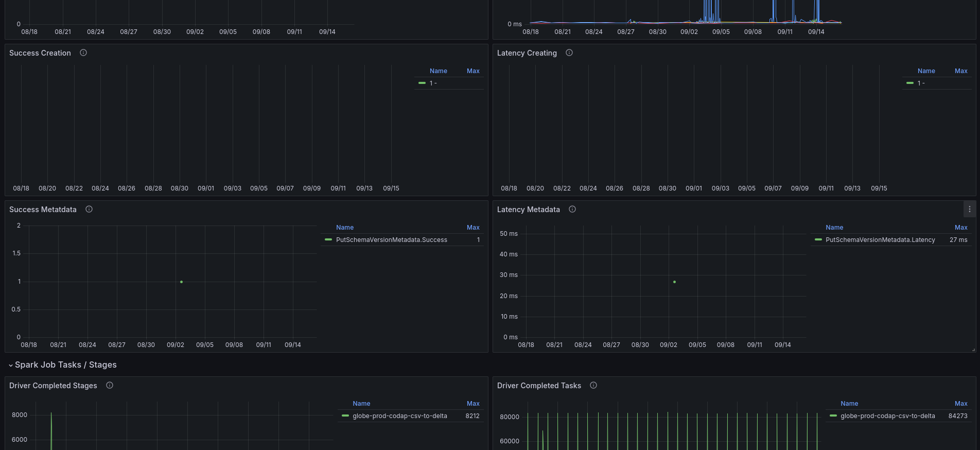Collapse the Spark Job Tasks / Stages row
The height and width of the screenshot is (450, 980).
tap(63, 365)
